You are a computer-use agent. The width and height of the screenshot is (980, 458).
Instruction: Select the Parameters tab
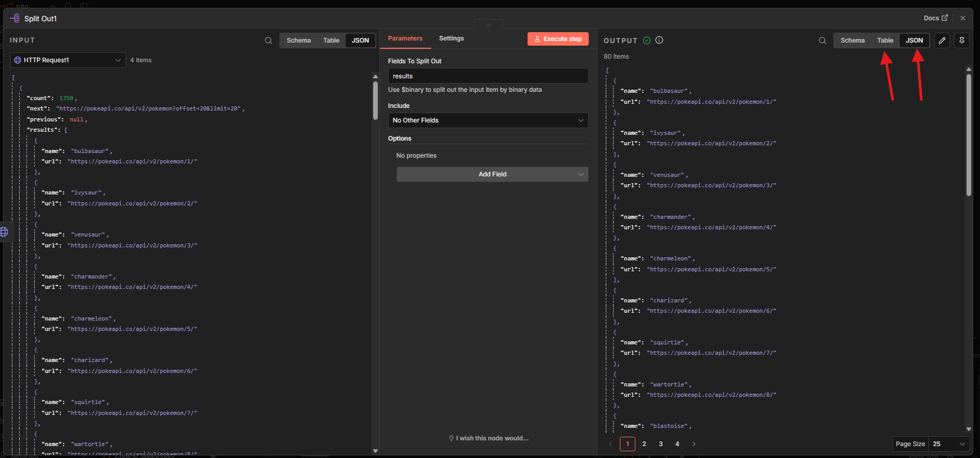tap(405, 38)
